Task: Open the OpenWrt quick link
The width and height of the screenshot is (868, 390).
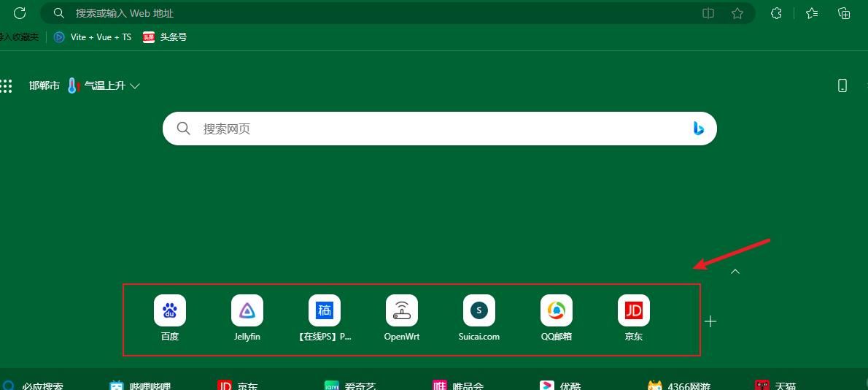Action: tap(402, 318)
